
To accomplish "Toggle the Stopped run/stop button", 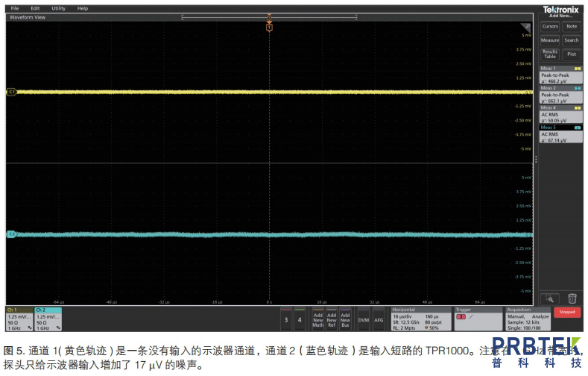I will [567, 313].
